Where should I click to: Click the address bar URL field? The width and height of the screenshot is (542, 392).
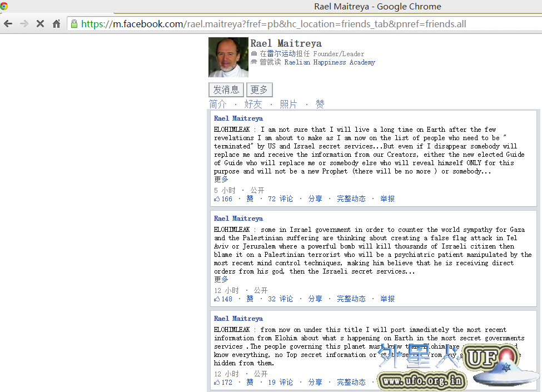tap(304, 24)
